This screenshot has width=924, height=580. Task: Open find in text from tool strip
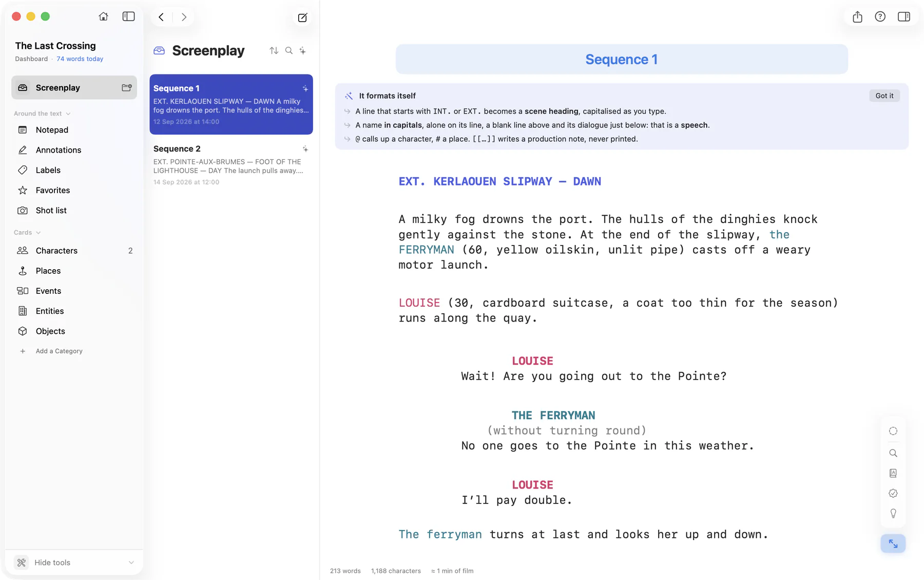click(893, 453)
